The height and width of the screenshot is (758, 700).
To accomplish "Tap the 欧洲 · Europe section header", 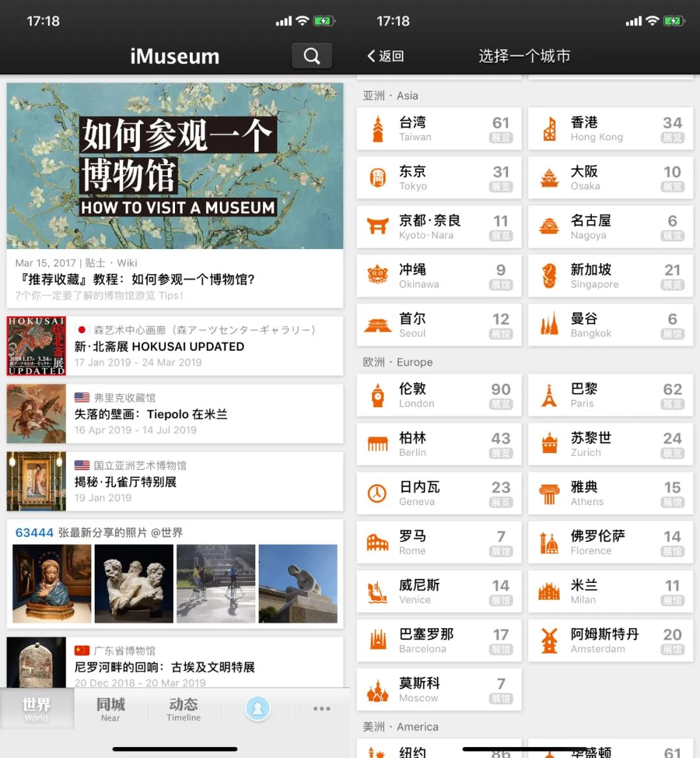I will point(397,362).
